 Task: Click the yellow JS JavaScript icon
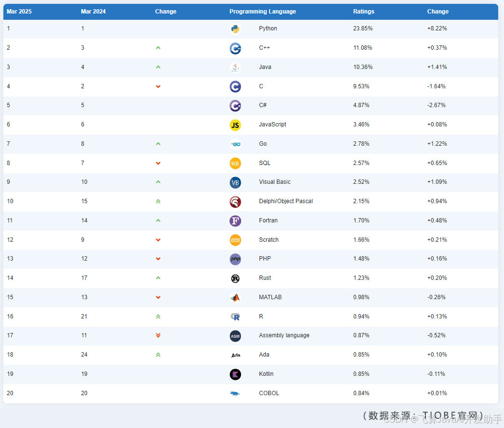point(235,125)
